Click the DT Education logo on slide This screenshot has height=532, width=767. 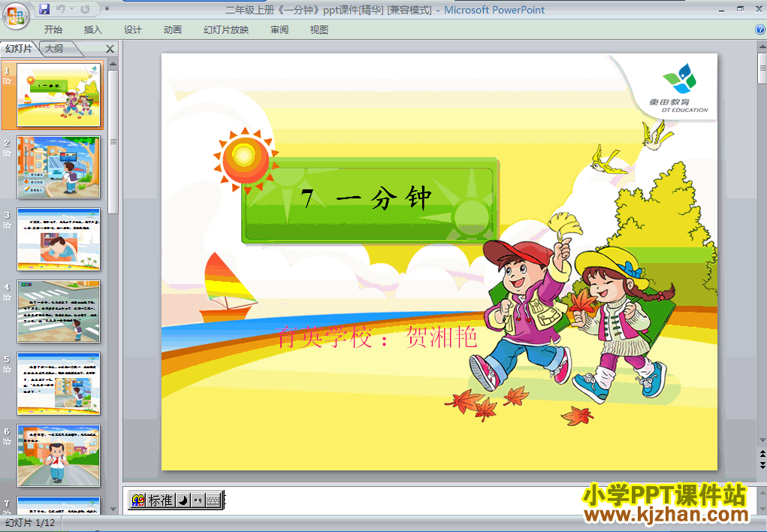[x=679, y=88]
